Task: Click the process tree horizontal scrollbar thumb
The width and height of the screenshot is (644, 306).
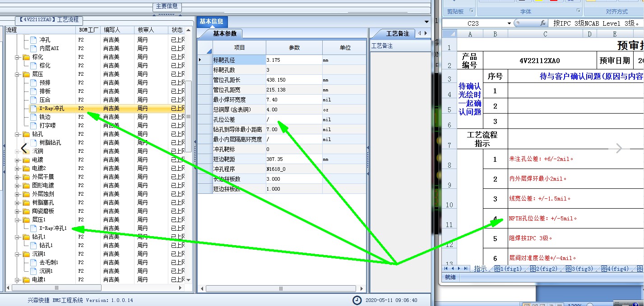Action: click(x=56, y=288)
